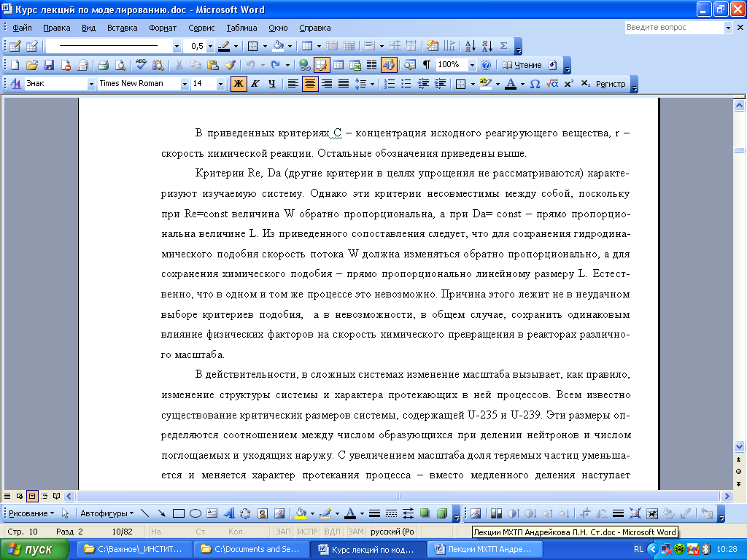
Task: Open the line style dropdown
Action: [177, 46]
